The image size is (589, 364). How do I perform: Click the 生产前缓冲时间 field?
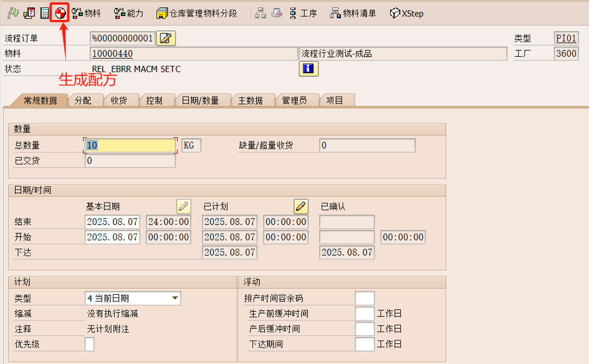[x=365, y=314]
